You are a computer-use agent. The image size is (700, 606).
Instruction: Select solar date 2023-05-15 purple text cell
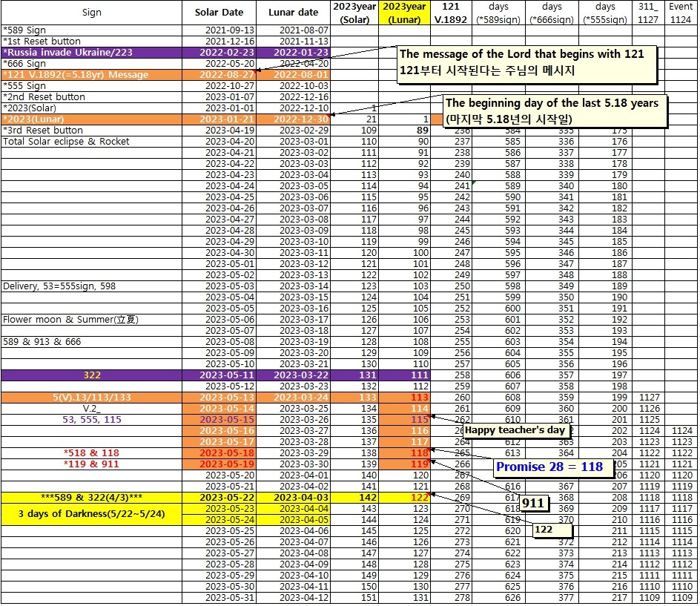(219, 419)
